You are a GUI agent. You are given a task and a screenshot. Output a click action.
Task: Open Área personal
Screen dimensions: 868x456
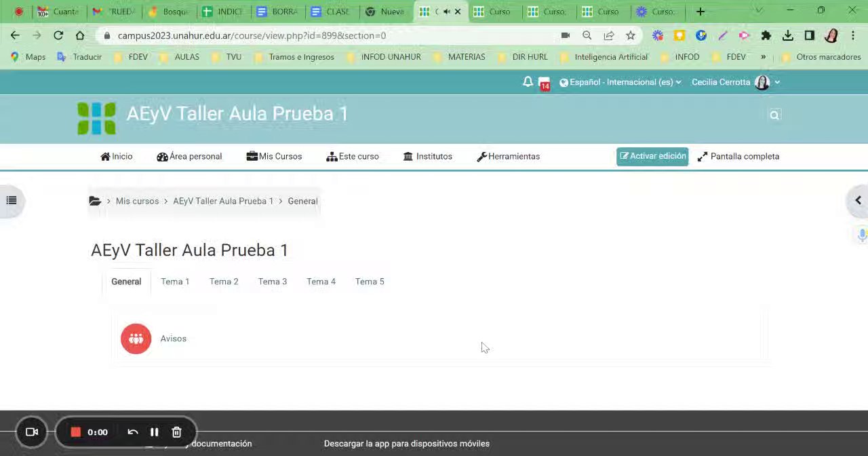(189, 156)
